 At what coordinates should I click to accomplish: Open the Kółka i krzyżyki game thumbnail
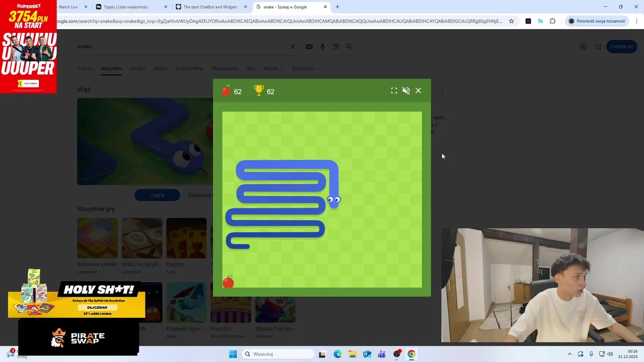pyautogui.click(x=142, y=238)
